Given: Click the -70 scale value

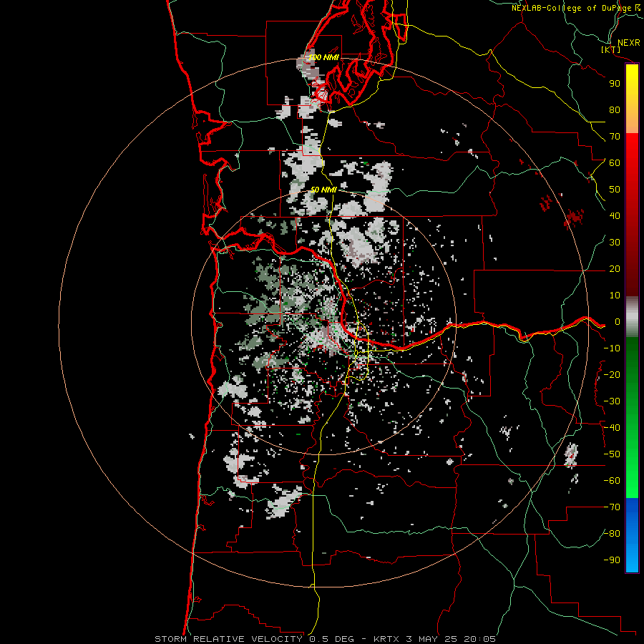Looking at the screenshot, I should pos(612,507).
